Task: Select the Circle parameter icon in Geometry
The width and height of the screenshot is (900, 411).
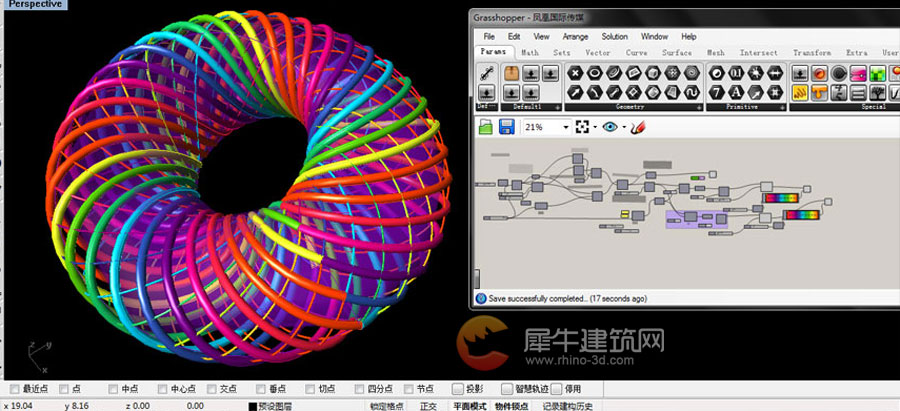Action: [595, 73]
